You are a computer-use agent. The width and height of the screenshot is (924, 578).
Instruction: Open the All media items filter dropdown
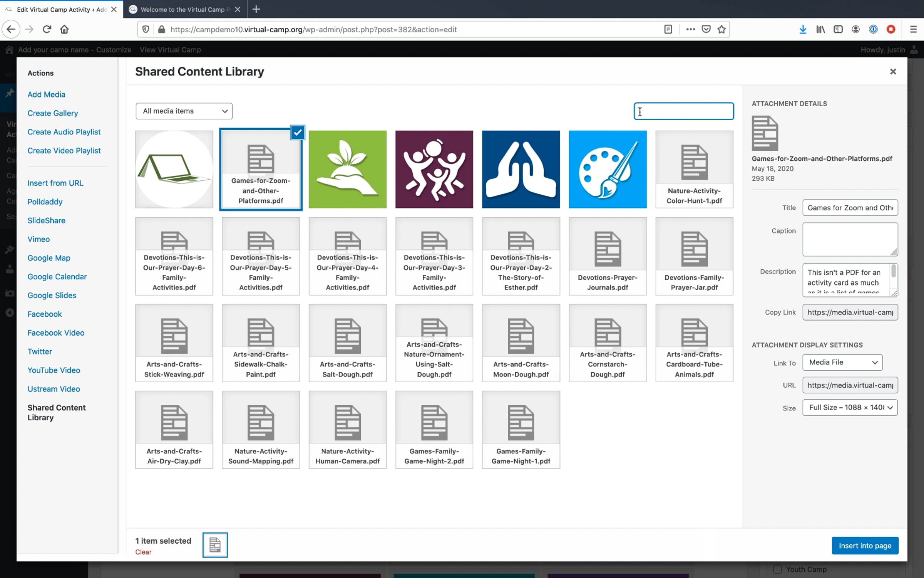[x=184, y=111]
